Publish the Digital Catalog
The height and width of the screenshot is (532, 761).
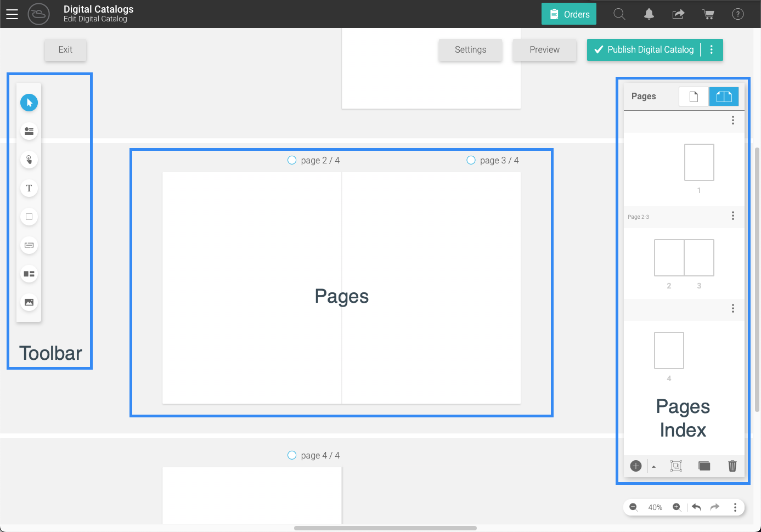644,49
